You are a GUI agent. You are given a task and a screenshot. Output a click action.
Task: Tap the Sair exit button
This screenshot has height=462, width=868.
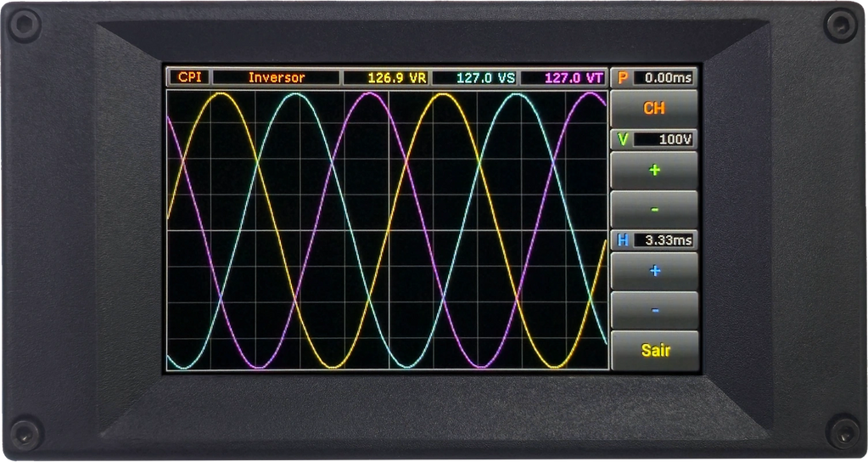(x=654, y=351)
